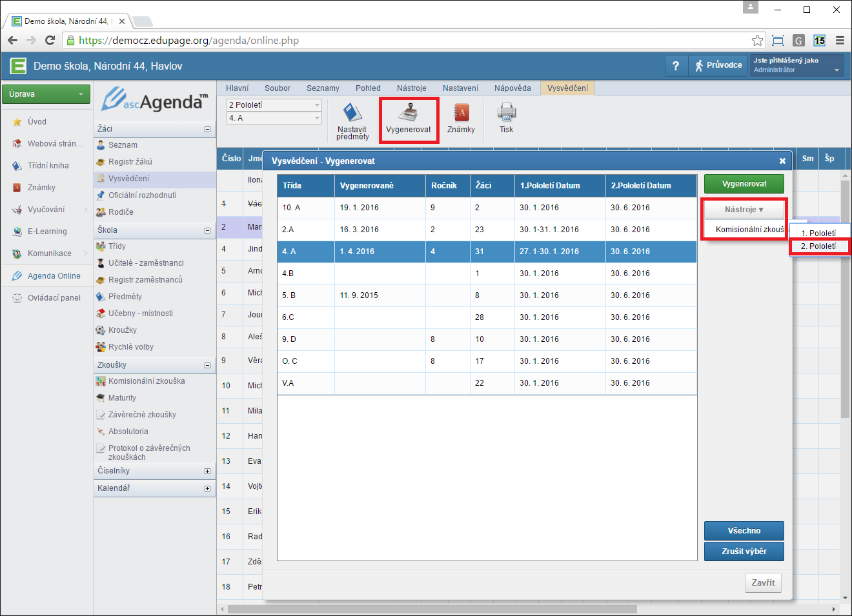Click the vertical scrollbar on right

point(845,300)
